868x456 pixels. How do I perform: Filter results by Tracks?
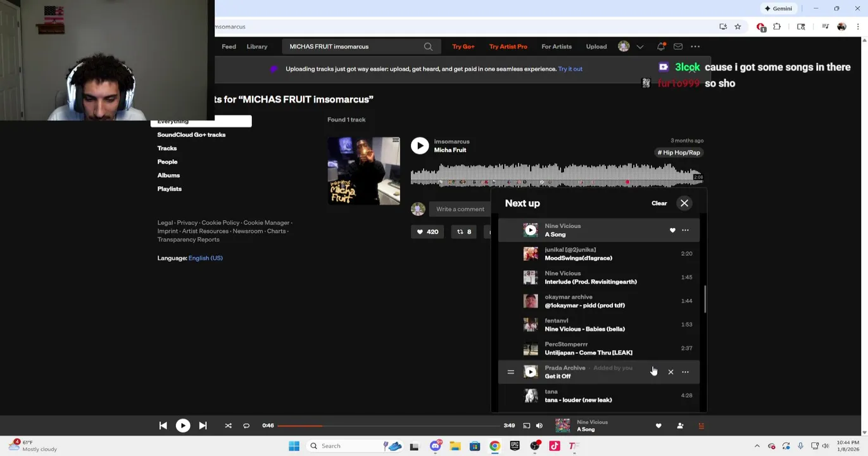[167, 148]
